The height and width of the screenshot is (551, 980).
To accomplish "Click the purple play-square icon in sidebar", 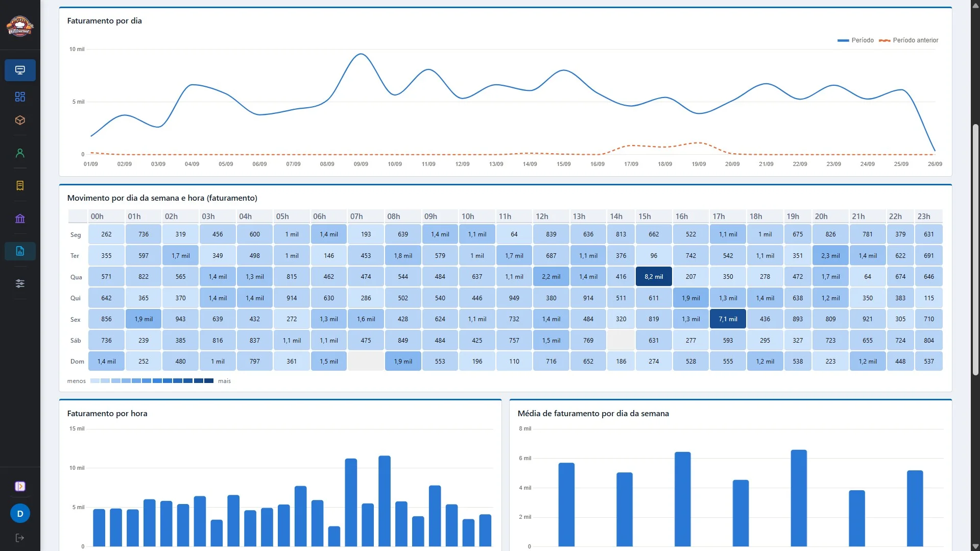I will (x=20, y=486).
